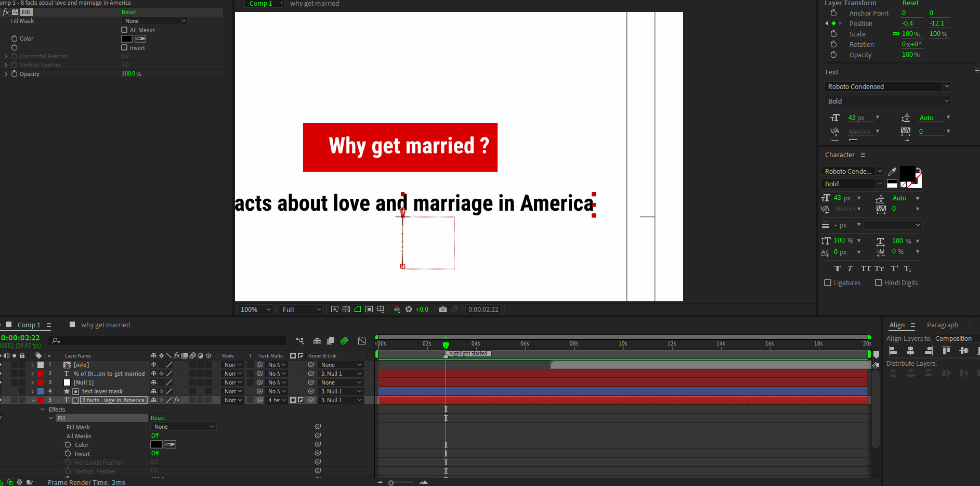Click the highlight started timeline marker
Screen dimensions: 980x486
[468, 353]
